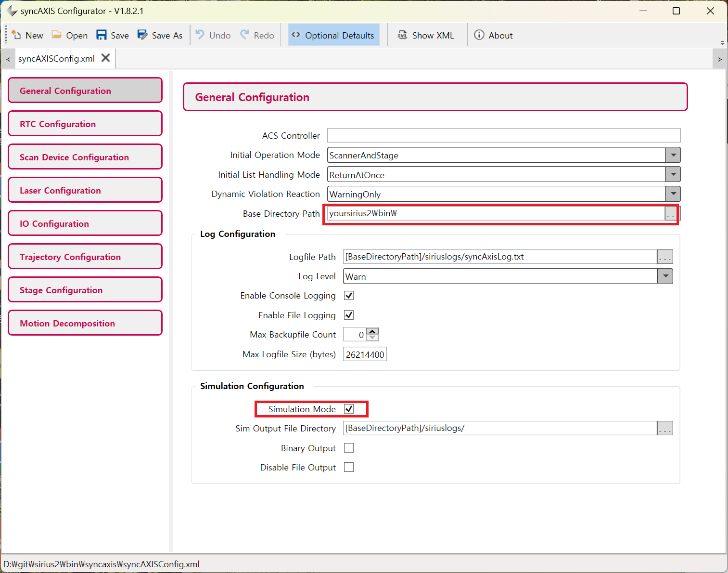Image resolution: width=728 pixels, height=573 pixels.
Task: Open Trajectory Configuration section
Action: point(85,257)
